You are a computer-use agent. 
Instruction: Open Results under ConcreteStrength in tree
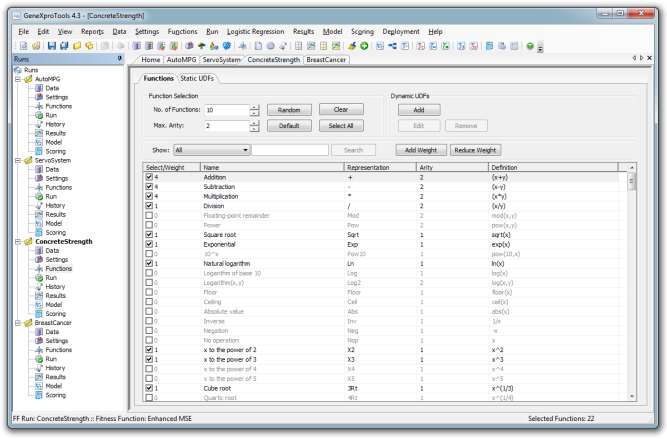click(56, 296)
